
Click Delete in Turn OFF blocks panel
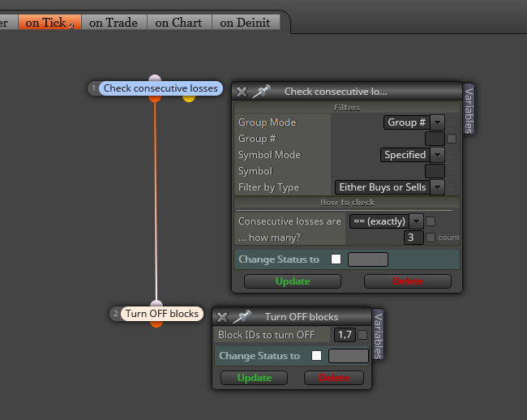pyautogui.click(x=334, y=378)
